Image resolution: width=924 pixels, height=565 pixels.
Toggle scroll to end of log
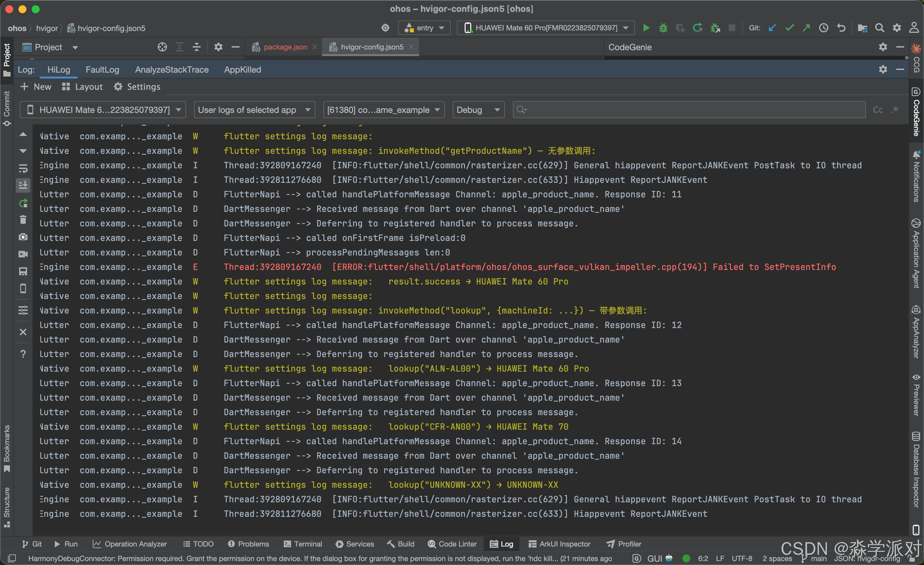point(23,185)
